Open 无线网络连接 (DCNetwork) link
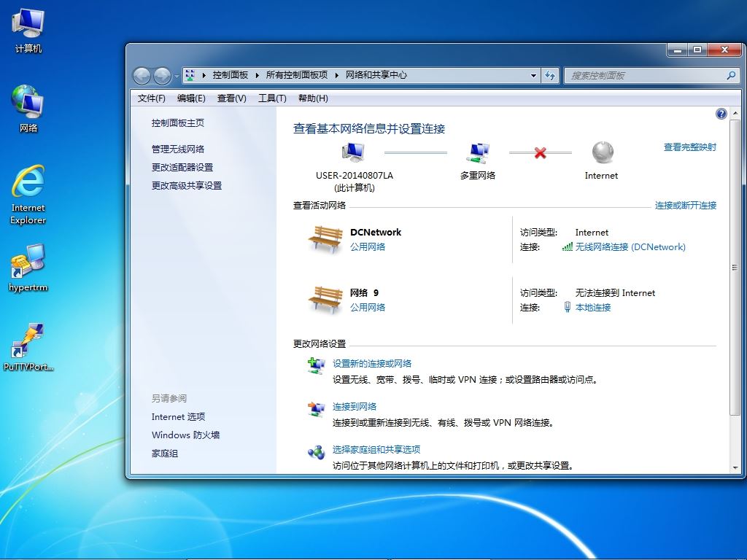The image size is (747, 560). click(x=630, y=246)
